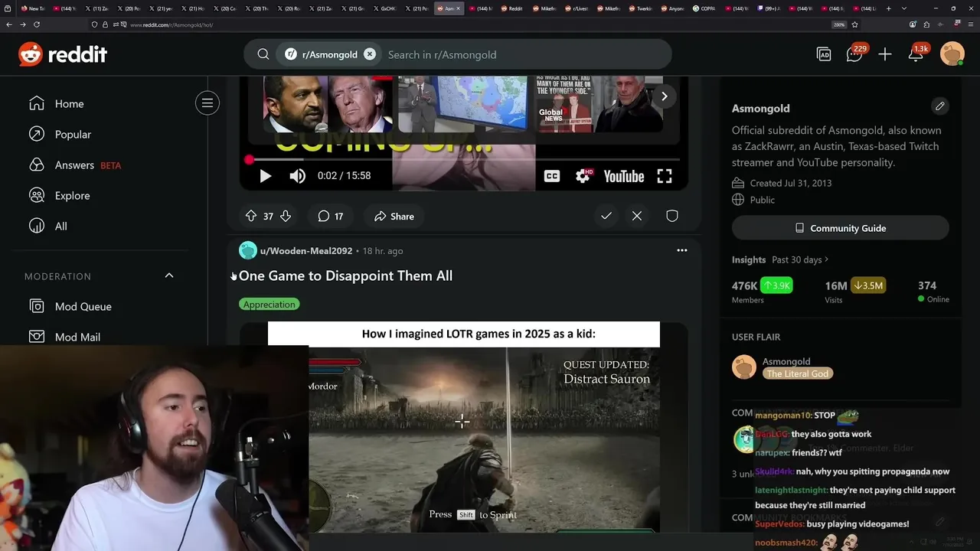Bookmark this page with star icon

click(854, 24)
